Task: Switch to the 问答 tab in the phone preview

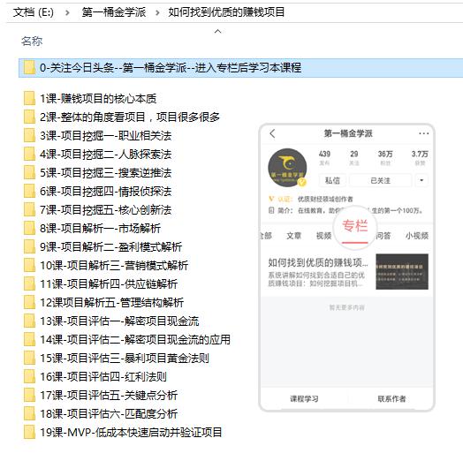Action: pos(383,236)
